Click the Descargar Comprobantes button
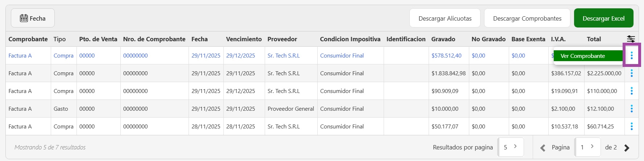644x161 pixels. (527, 18)
